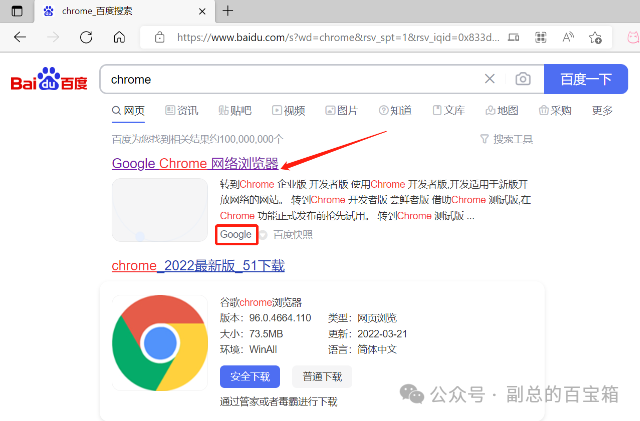Expand the 更多 category menu
This screenshot has width=640, height=421.
point(602,110)
